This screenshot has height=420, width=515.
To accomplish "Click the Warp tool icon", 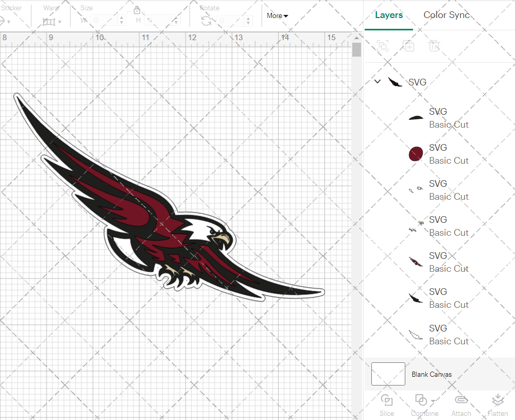I will coord(50,21).
